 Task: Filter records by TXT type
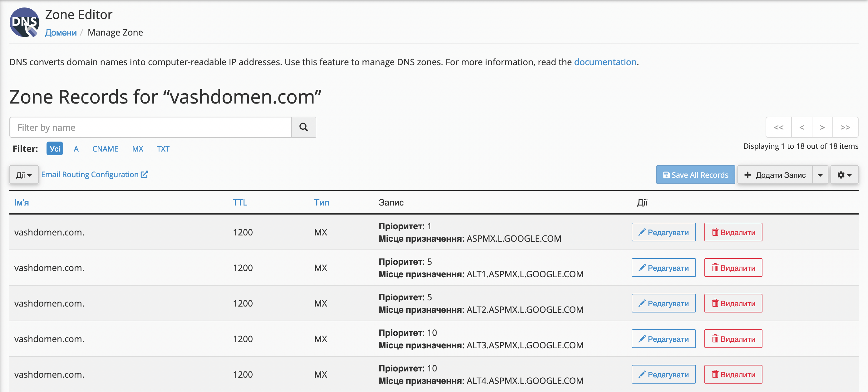tap(163, 149)
